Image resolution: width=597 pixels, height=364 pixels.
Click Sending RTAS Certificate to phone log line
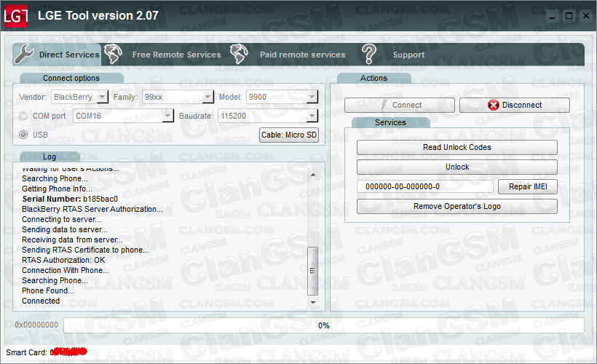point(85,250)
